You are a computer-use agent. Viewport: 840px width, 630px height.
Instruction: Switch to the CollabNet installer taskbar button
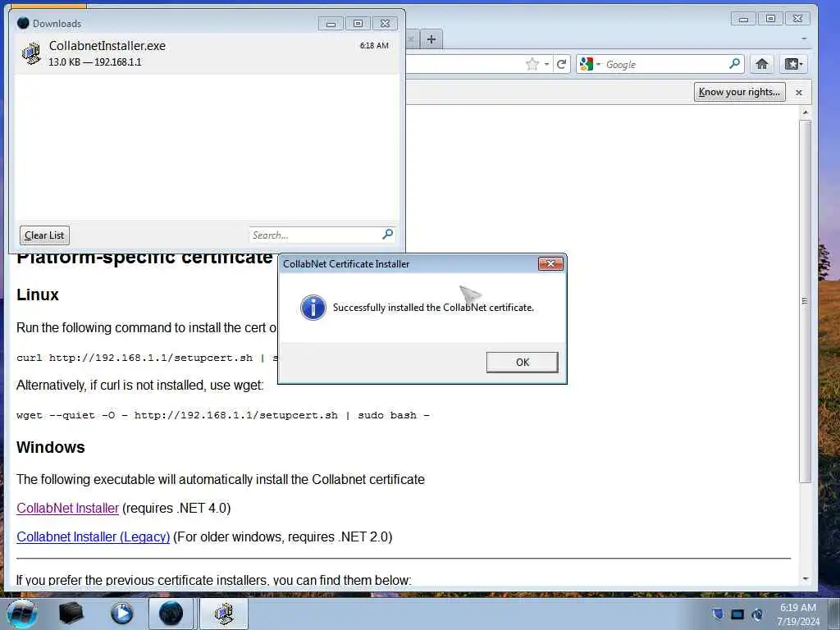[x=224, y=614]
